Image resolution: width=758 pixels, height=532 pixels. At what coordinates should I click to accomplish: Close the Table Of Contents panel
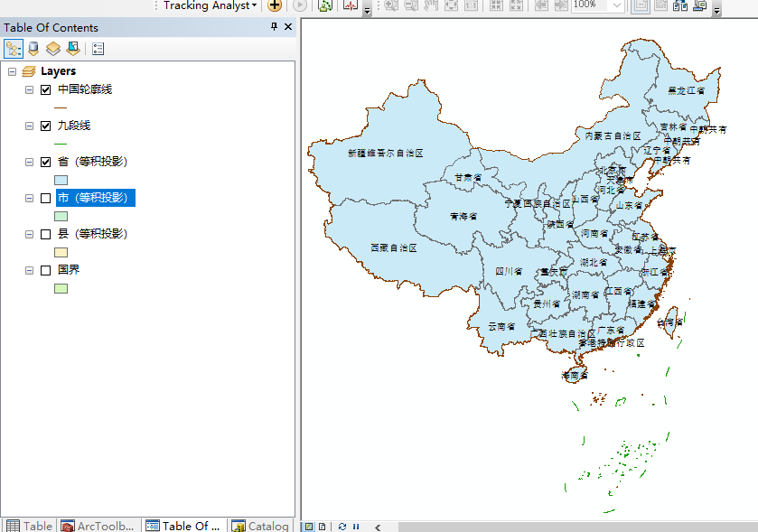[288, 26]
